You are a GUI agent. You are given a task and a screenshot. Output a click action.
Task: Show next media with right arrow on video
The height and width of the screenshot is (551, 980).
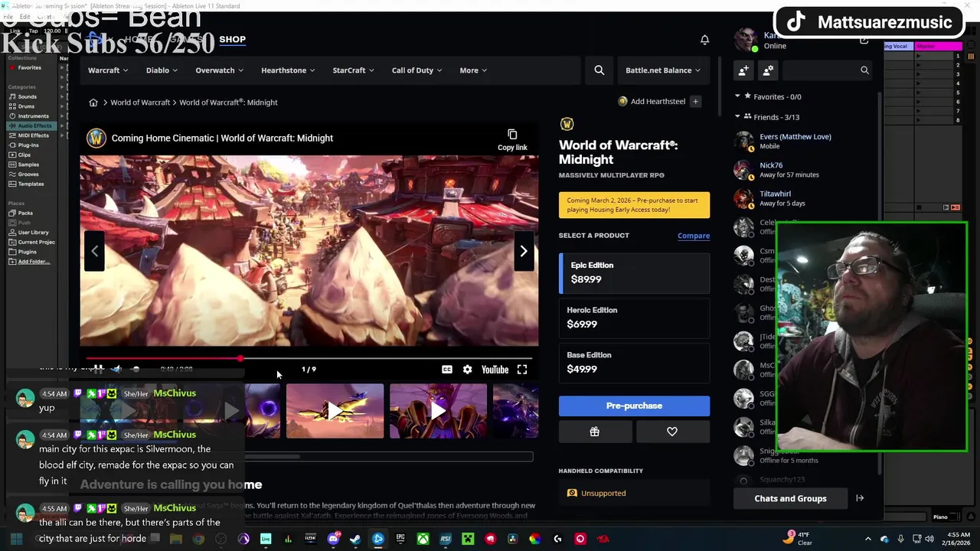point(524,251)
